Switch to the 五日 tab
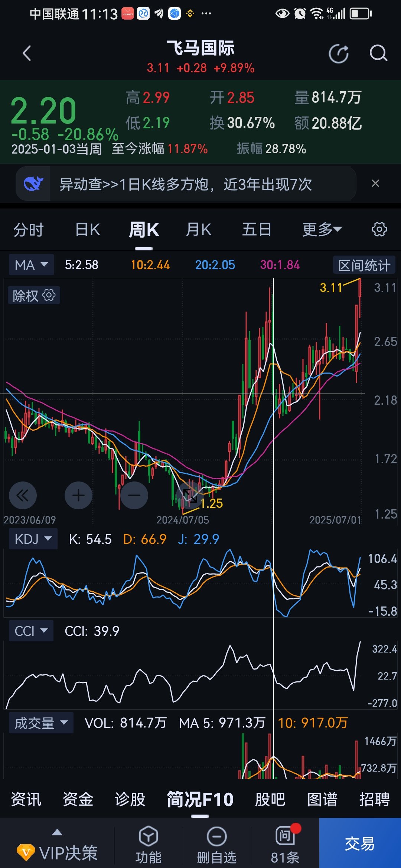The image size is (401, 868). [x=257, y=230]
